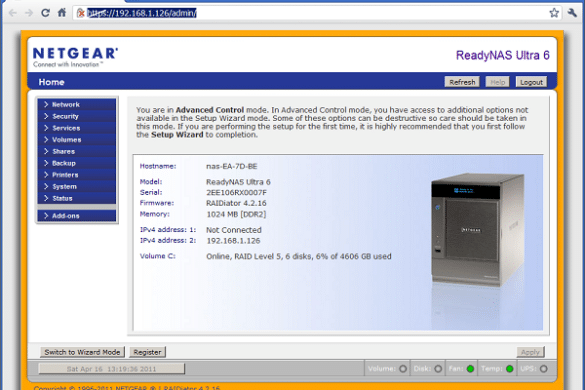The width and height of the screenshot is (585, 390).
Task: Switch to Wizard Mode
Action: [82, 352]
